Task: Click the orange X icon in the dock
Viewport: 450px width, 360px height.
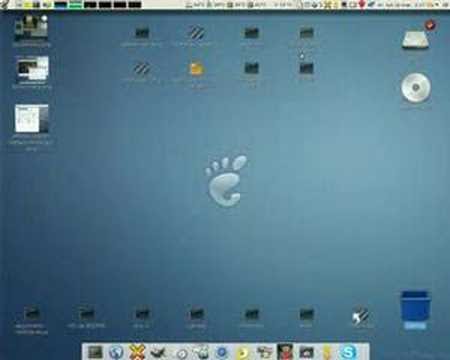Action: pyautogui.click(x=137, y=352)
